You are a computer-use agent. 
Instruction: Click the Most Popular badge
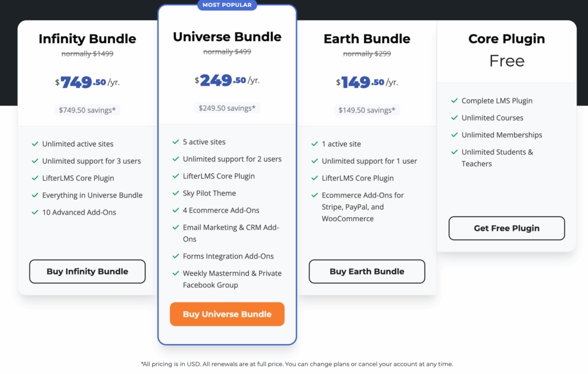227,5
